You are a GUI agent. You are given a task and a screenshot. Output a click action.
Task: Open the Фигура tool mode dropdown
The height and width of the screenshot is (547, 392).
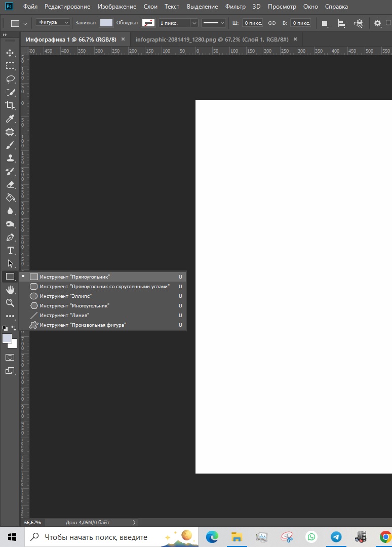point(53,23)
